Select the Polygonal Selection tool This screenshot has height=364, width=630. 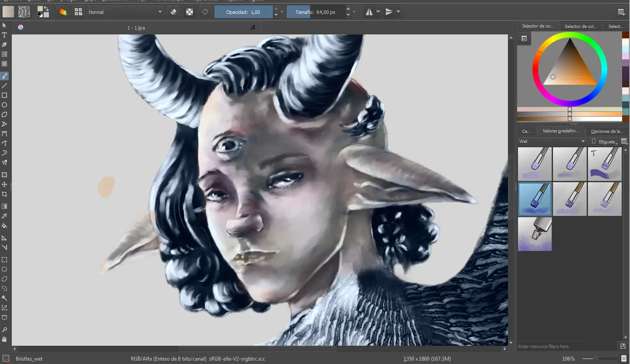[x=4, y=279]
